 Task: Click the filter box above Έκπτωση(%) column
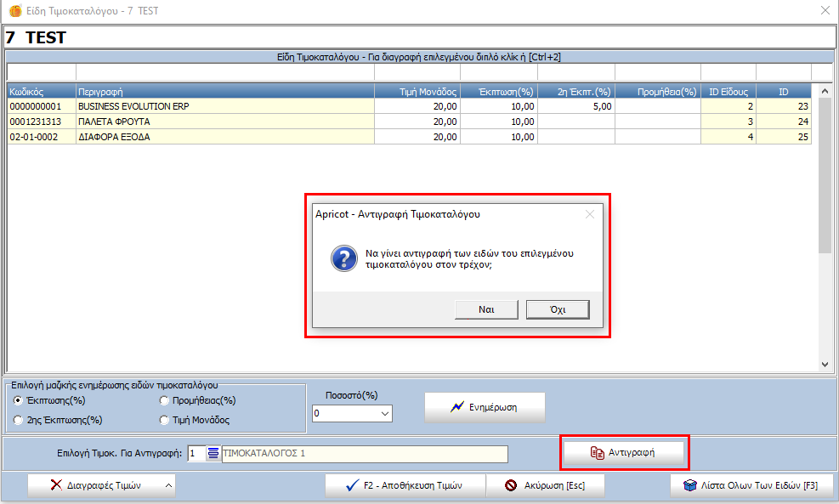(x=499, y=71)
